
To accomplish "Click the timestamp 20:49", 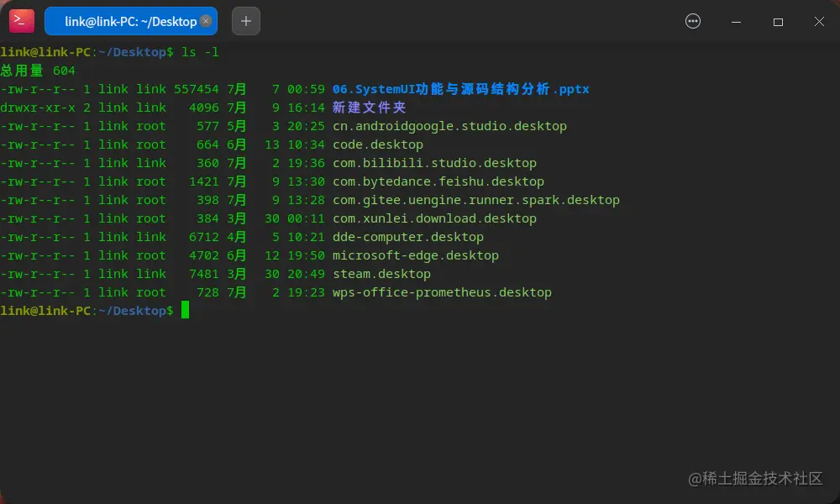I will click(306, 274).
